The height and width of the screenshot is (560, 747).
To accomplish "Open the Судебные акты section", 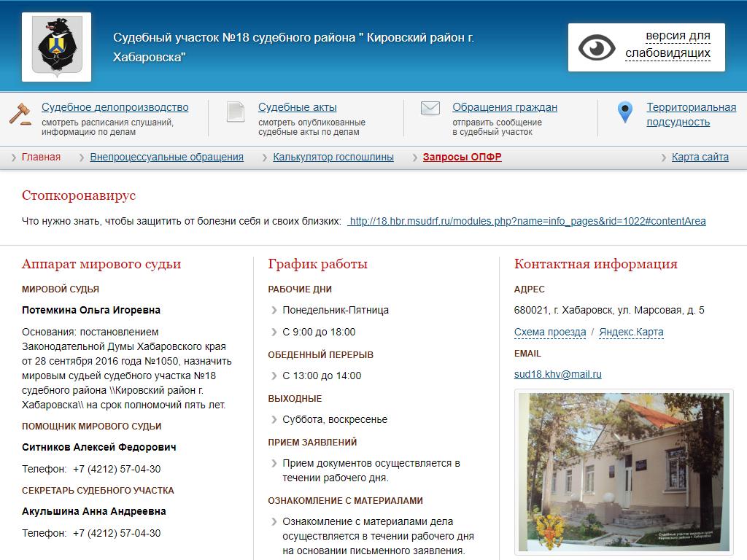I will pos(297,107).
